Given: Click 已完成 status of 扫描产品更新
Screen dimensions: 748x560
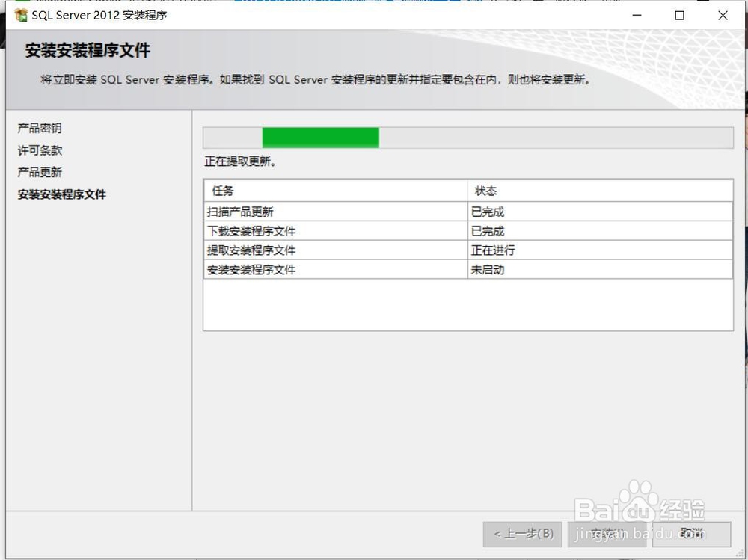Looking at the screenshot, I should click(x=600, y=212).
